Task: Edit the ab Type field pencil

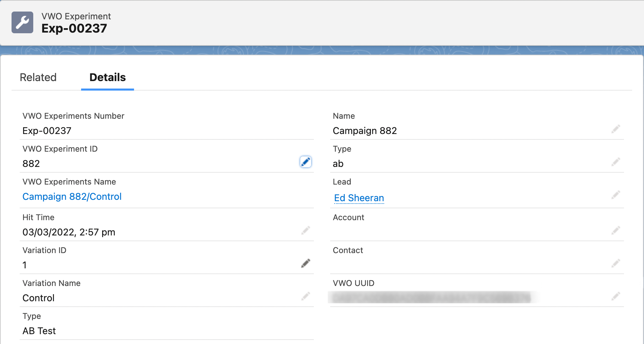Action: tap(615, 162)
